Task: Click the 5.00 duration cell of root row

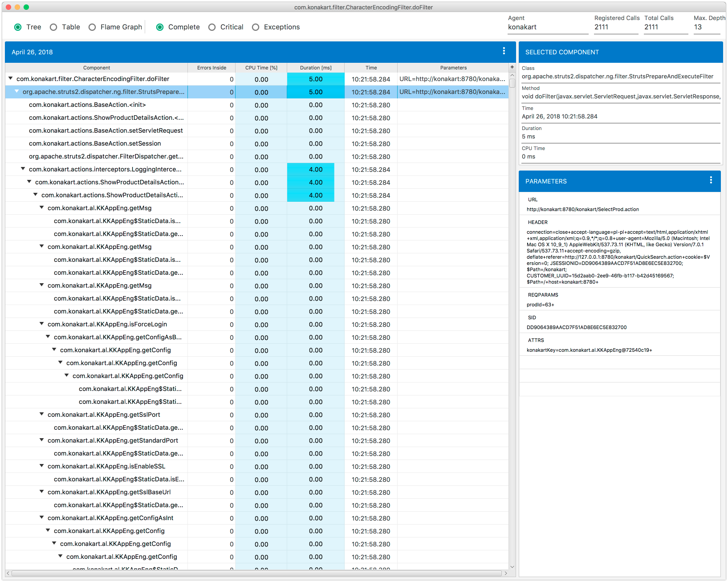Action: tap(316, 79)
